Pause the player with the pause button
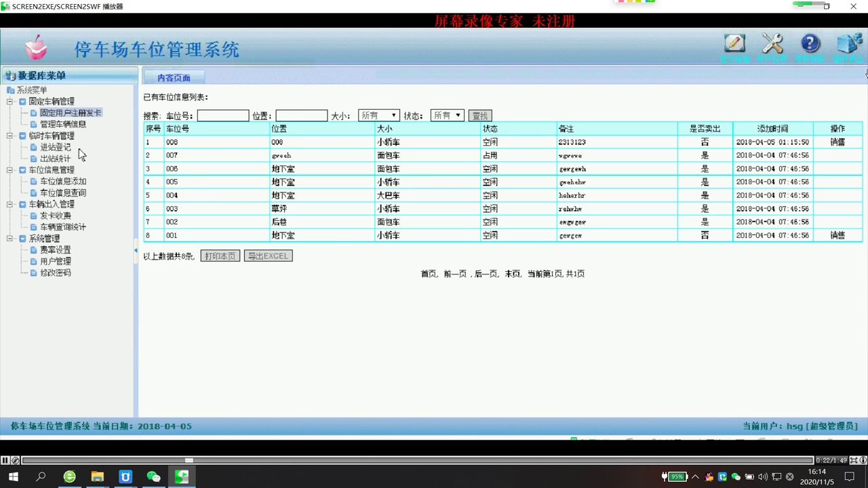 5,461
